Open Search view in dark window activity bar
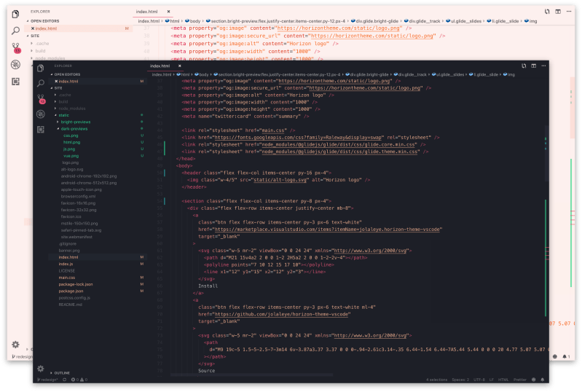The image size is (582, 392). point(41,83)
